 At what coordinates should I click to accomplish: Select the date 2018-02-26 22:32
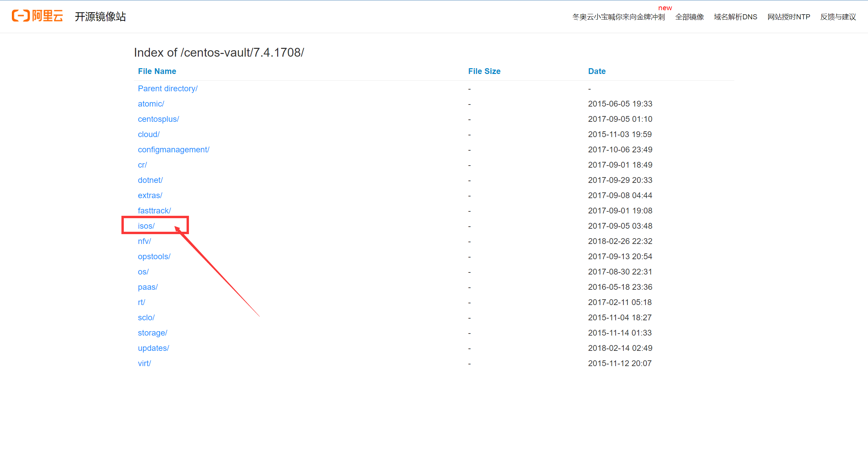[620, 241]
